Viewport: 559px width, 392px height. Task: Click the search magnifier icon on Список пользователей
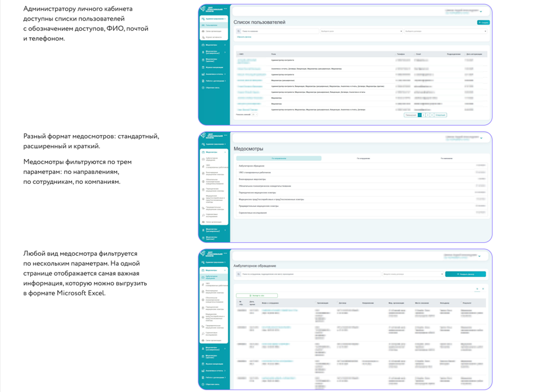coord(239,32)
